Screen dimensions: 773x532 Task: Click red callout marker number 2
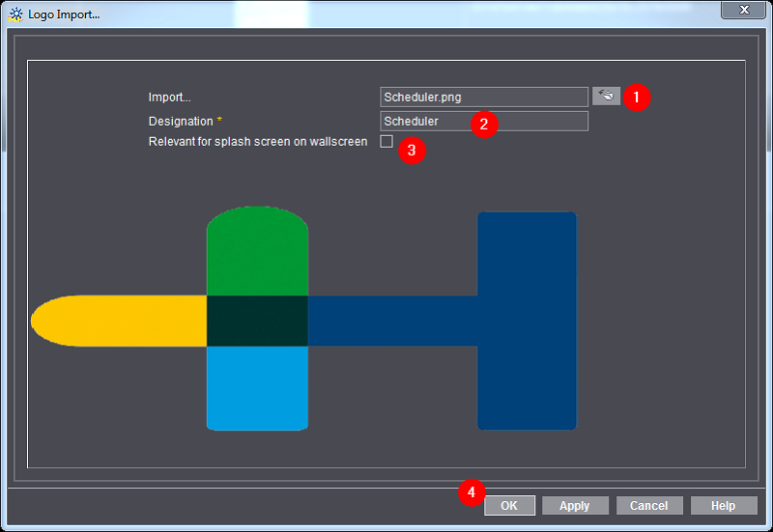click(x=484, y=124)
